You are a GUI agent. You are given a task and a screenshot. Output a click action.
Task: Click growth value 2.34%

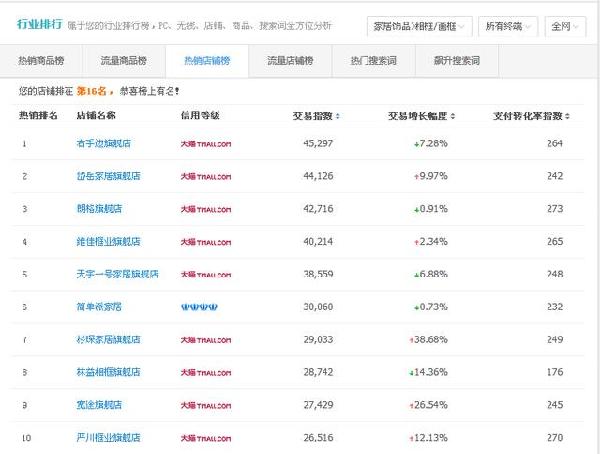[x=433, y=242]
